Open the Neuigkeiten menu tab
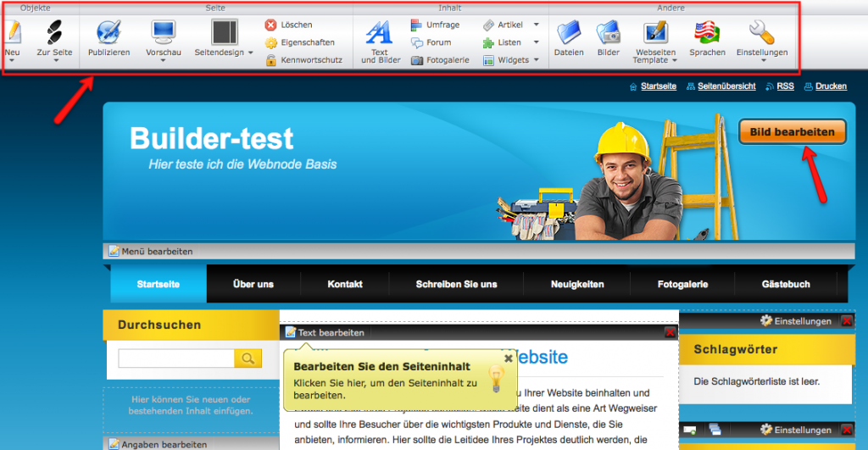 576,284
